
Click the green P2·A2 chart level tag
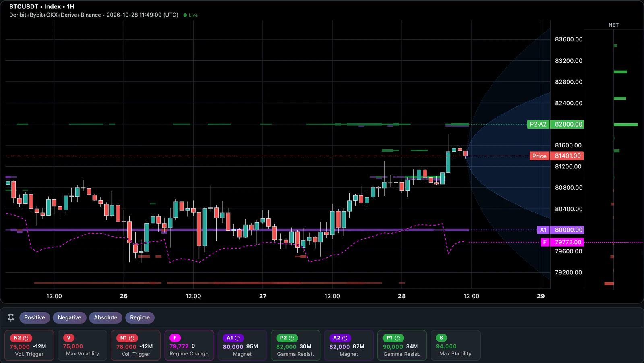tap(538, 124)
